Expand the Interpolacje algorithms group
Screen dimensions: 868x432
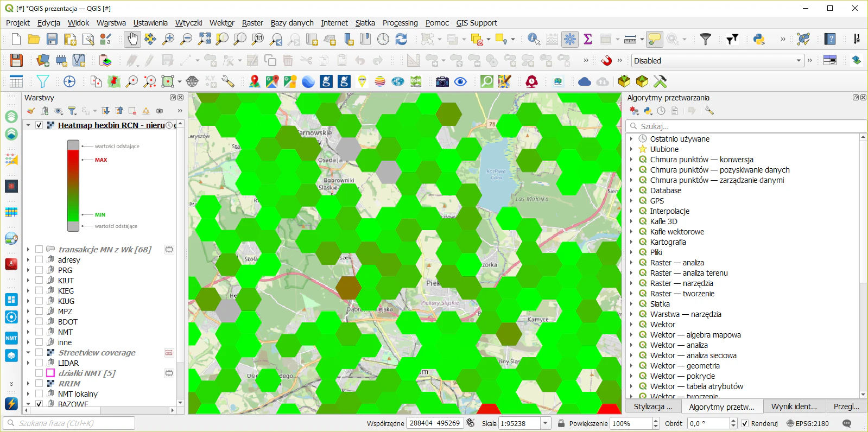coord(631,211)
